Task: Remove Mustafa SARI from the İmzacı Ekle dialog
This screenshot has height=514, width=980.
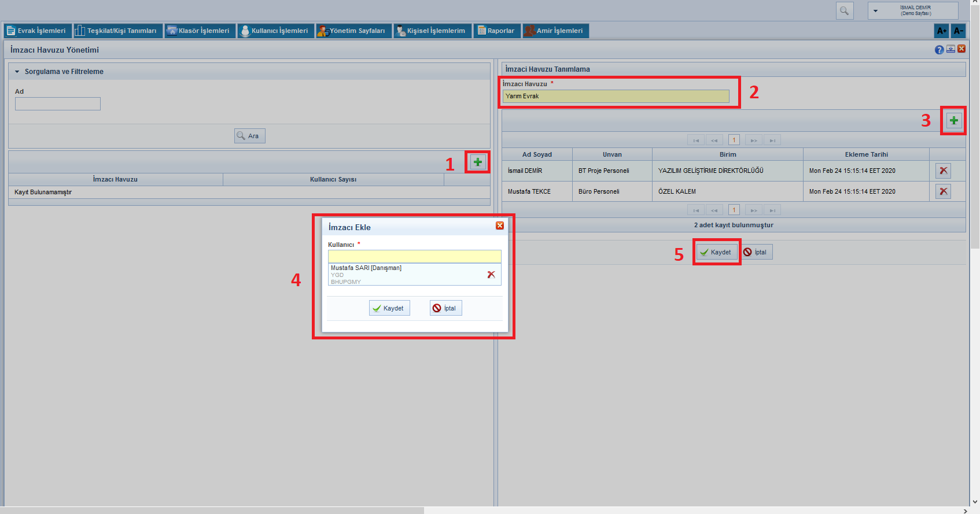Action: click(491, 275)
